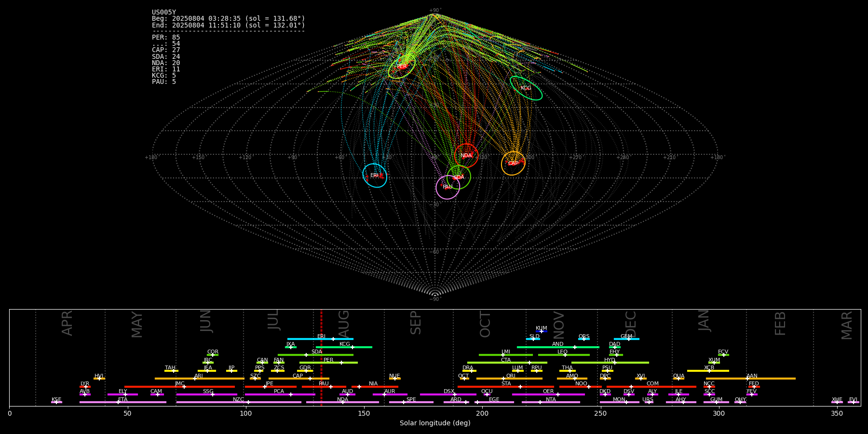Click the NZC shower bar label in timeline
The width and height of the screenshot is (868, 434).
(x=238, y=399)
